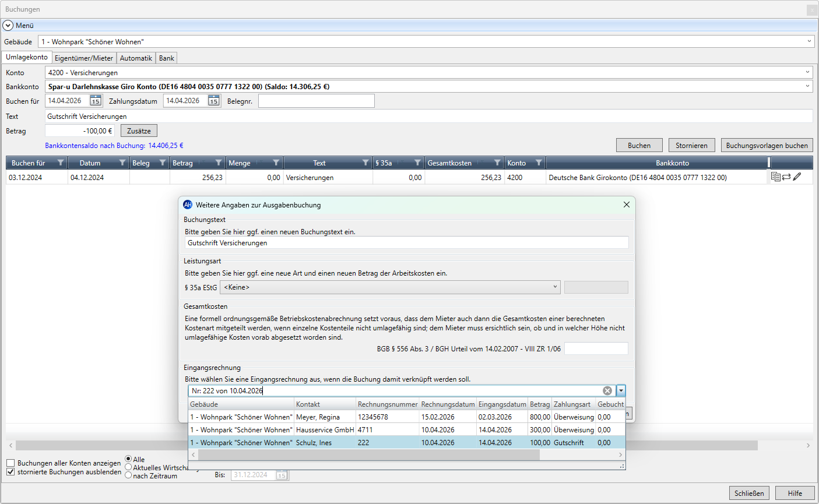Click the Betrag field with -100,00 €

[x=80, y=131]
